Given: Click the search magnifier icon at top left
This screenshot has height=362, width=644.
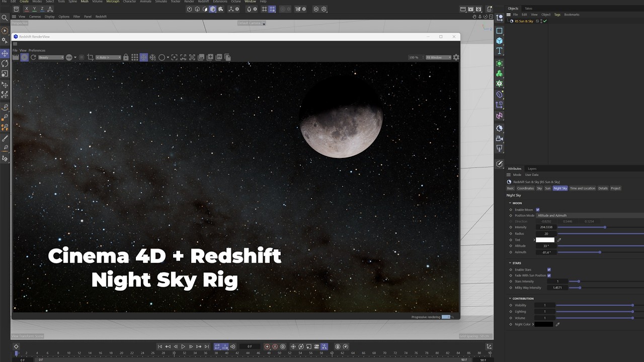Looking at the screenshot, I should tap(5, 18).
